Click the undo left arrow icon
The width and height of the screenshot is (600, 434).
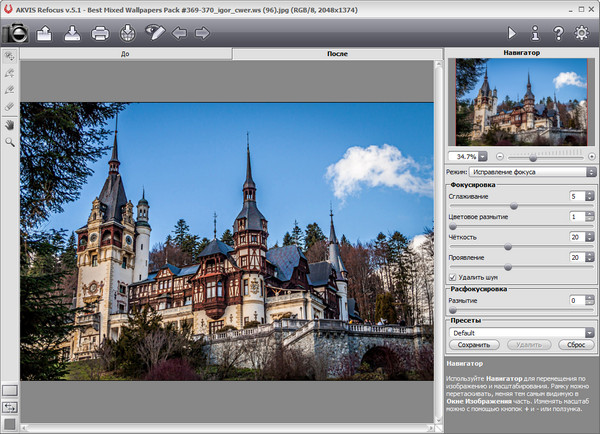[180, 34]
